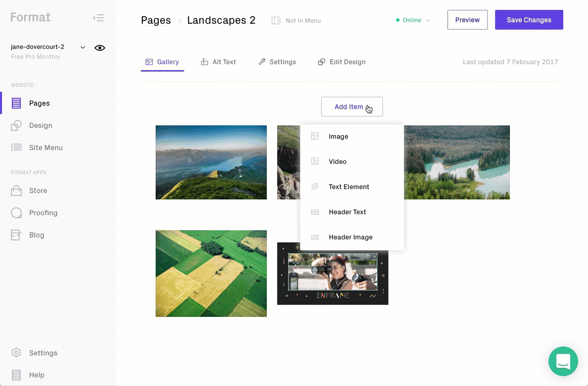Select the forest and turquoise river thumbnail

tap(457, 162)
